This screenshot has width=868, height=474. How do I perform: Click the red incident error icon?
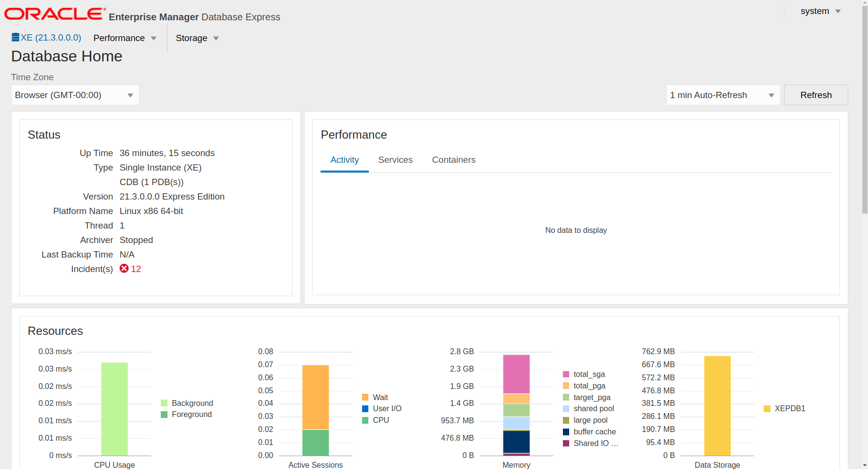click(124, 269)
